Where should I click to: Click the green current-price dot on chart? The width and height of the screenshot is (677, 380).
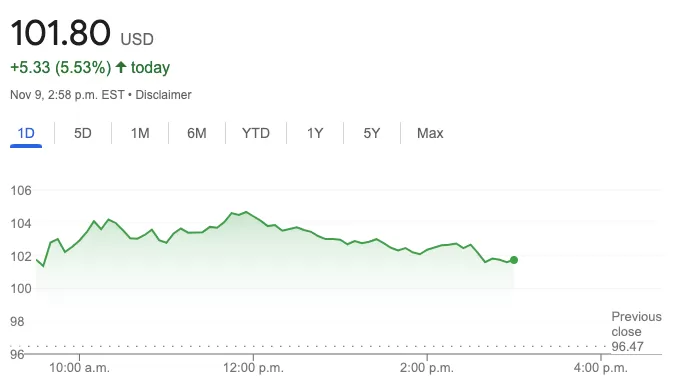click(x=513, y=260)
